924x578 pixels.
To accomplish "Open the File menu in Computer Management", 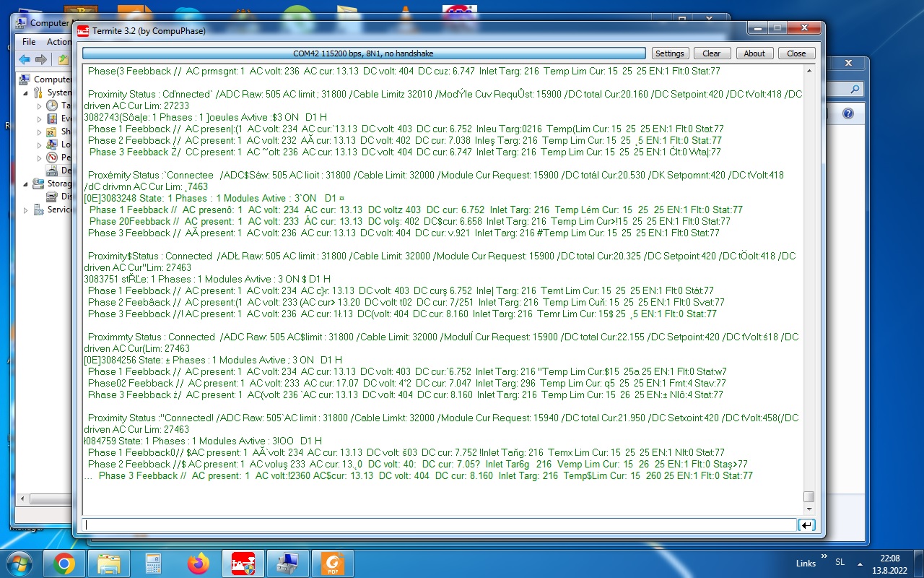I will (x=29, y=42).
